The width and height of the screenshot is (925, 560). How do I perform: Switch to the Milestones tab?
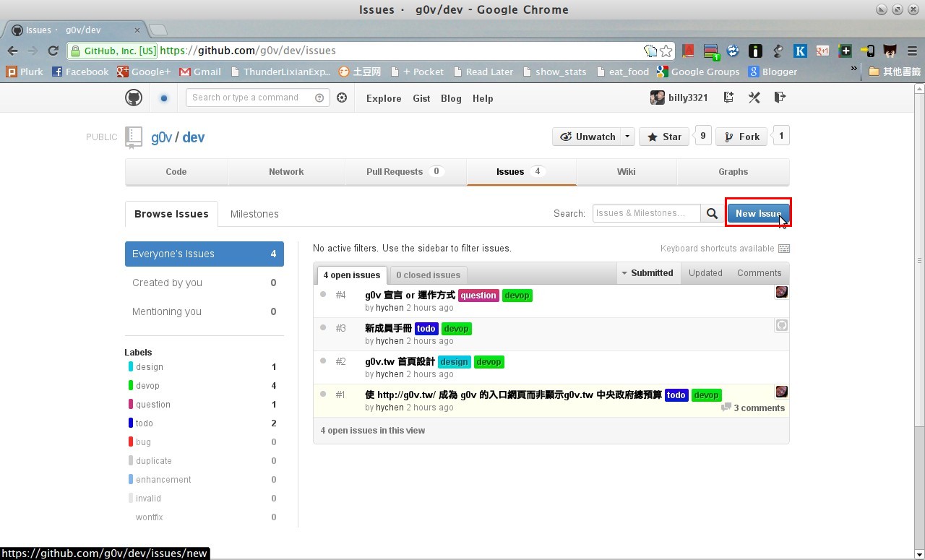click(254, 214)
